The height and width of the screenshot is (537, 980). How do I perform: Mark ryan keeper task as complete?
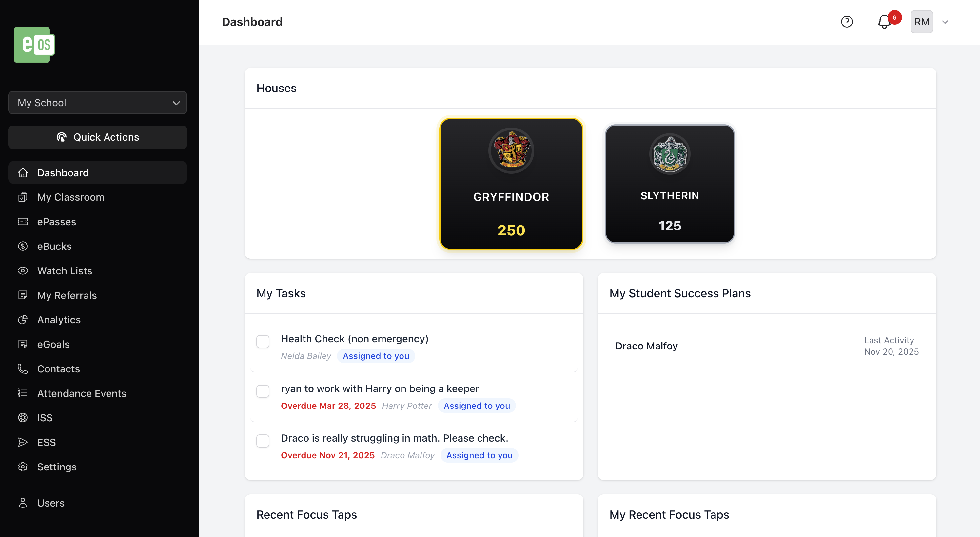(x=263, y=392)
